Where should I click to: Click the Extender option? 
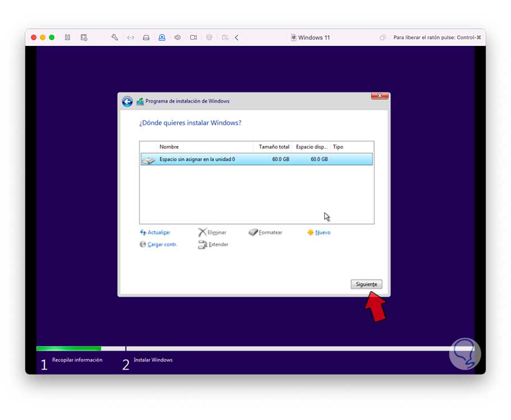click(x=213, y=244)
